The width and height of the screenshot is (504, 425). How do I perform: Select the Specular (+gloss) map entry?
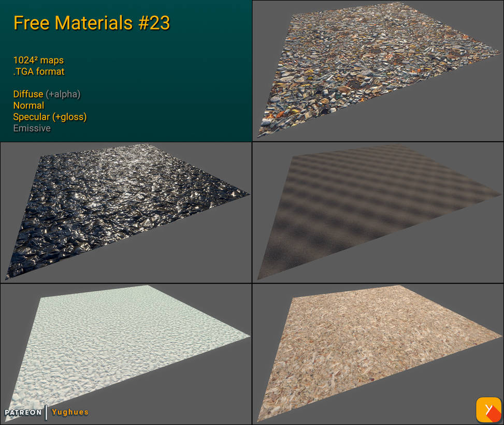[50, 117]
